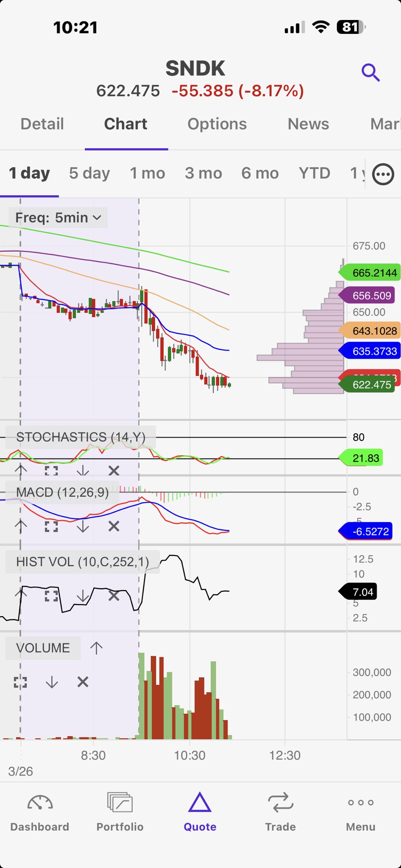Maximize the MACD panel with its bracket icon
The image size is (401, 868).
[x=51, y=526]
